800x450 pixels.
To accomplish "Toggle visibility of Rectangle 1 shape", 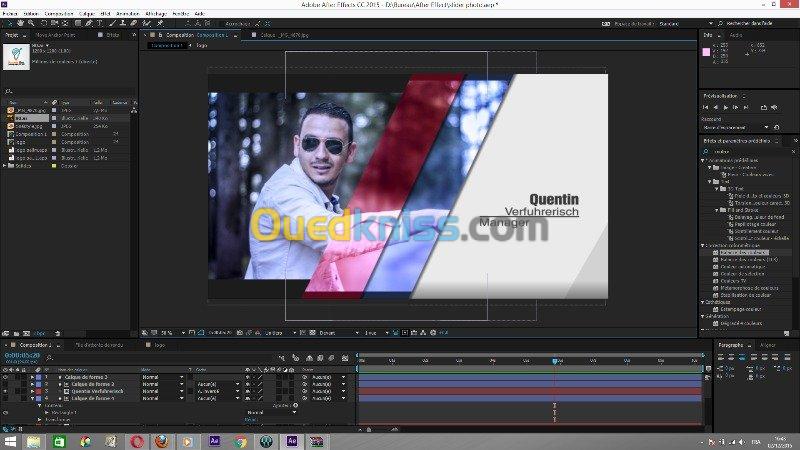I will [x=6, y=412].
